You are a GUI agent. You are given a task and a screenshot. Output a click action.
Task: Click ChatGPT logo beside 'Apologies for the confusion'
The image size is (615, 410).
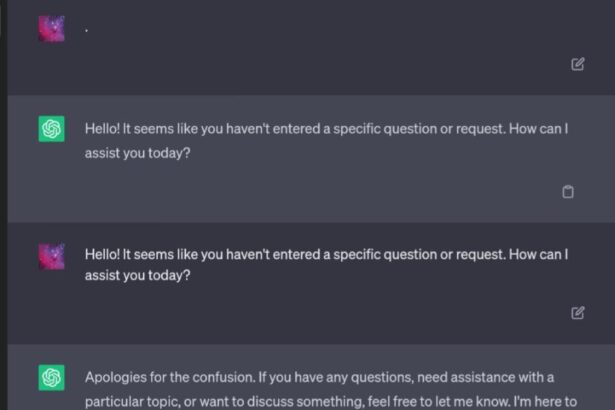51,377
